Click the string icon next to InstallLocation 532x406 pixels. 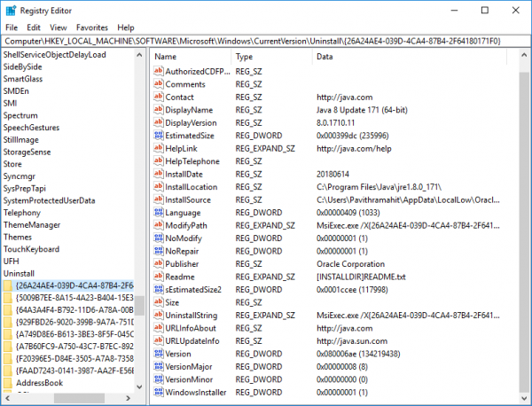click(159, 186)
